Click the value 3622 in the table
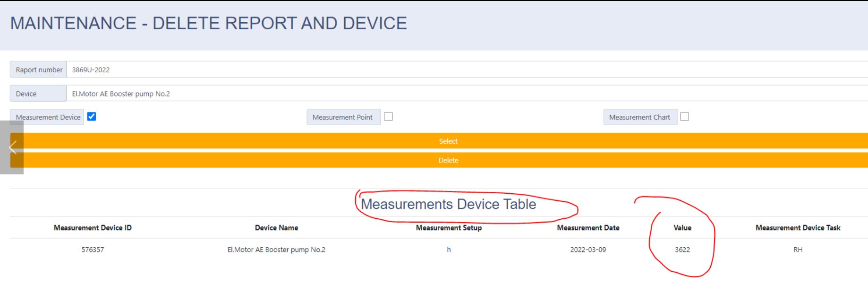Image resolution: width=868 pixels, height=293 pixels. (682, 250)
